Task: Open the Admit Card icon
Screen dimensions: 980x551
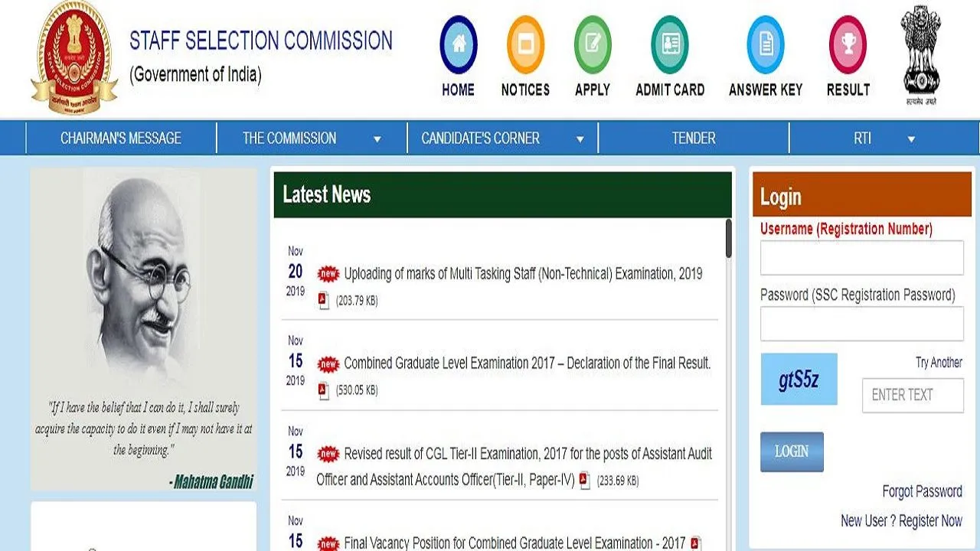Action: click(x=670, y=44)
